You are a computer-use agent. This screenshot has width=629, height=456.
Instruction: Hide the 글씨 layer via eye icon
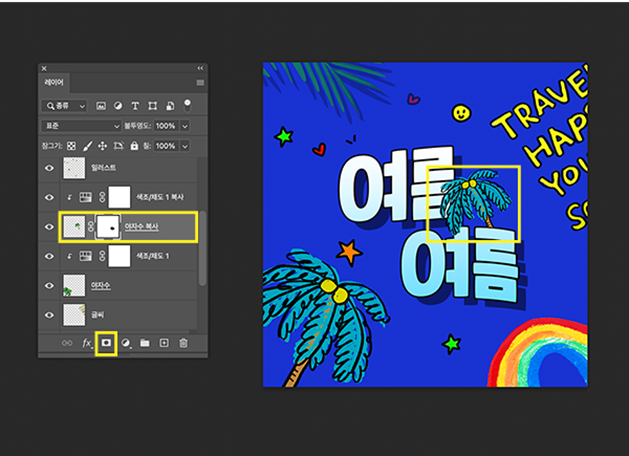pos(49,315)
